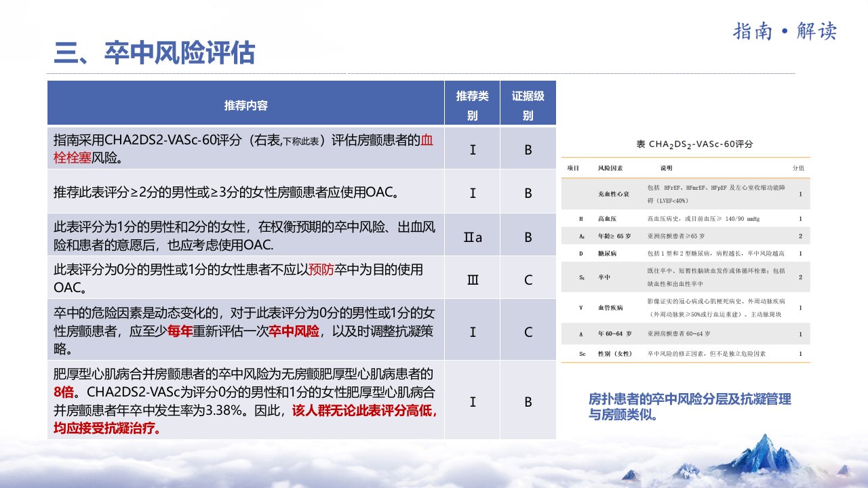Click the red bold words 卒中风险

click(x=295, y=332)
